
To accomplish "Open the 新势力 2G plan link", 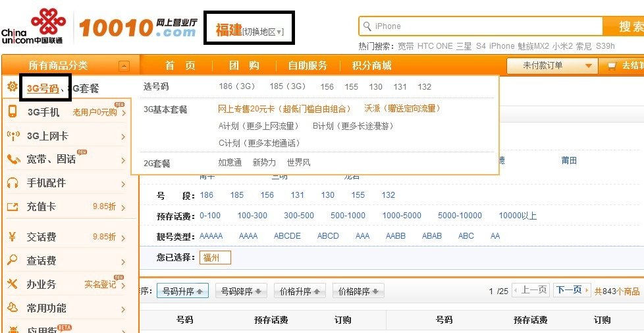I will point(264,162).
